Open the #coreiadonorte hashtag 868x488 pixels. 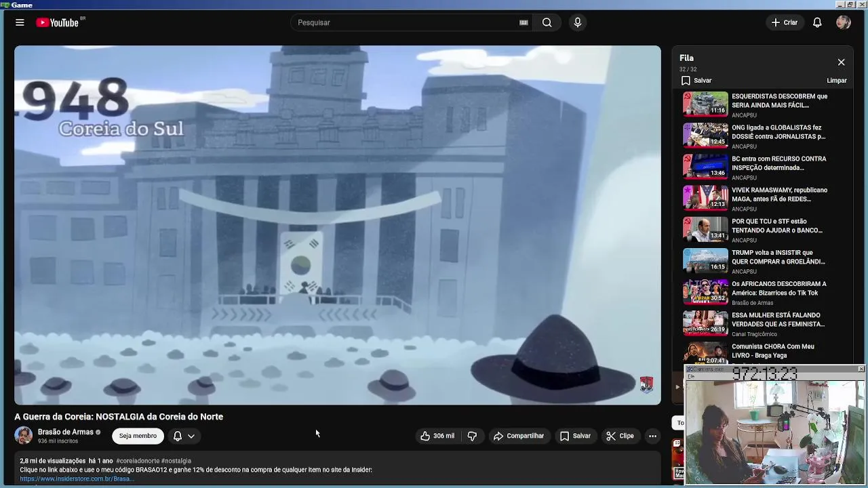click(138, 461)
